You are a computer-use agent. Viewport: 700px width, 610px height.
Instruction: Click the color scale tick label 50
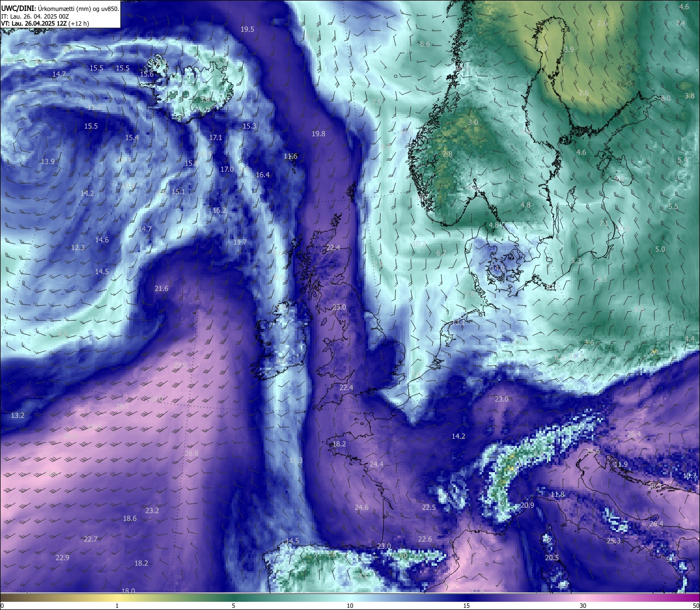point(696,606)
